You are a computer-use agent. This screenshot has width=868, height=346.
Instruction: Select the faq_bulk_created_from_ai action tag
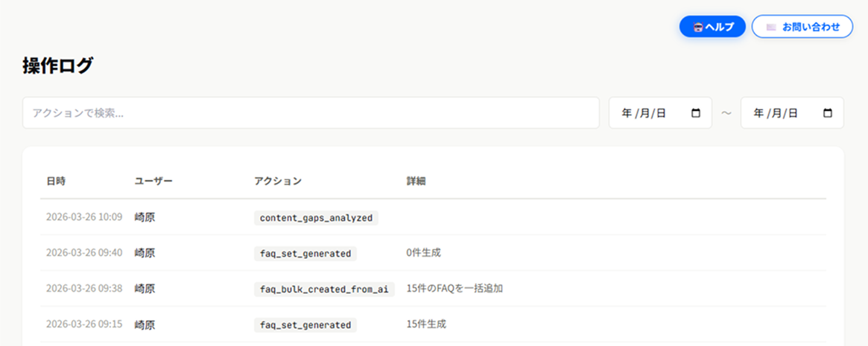pos(323,289)
